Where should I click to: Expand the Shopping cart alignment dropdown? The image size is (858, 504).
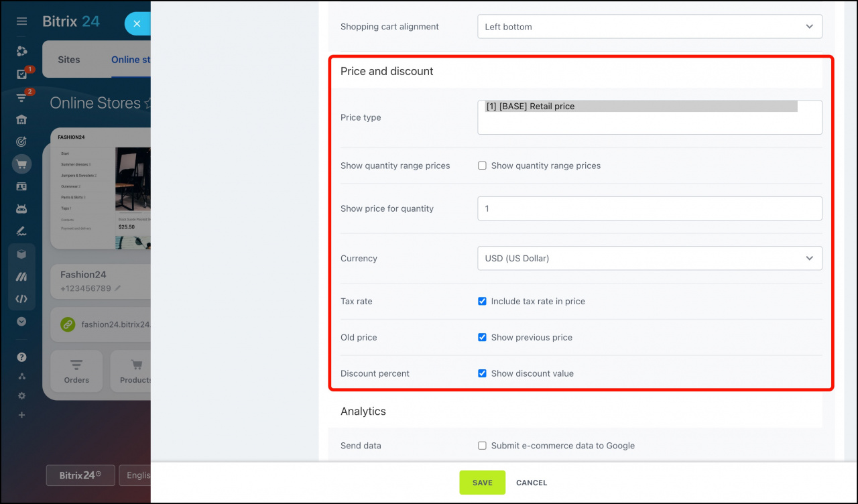point(649,27)
